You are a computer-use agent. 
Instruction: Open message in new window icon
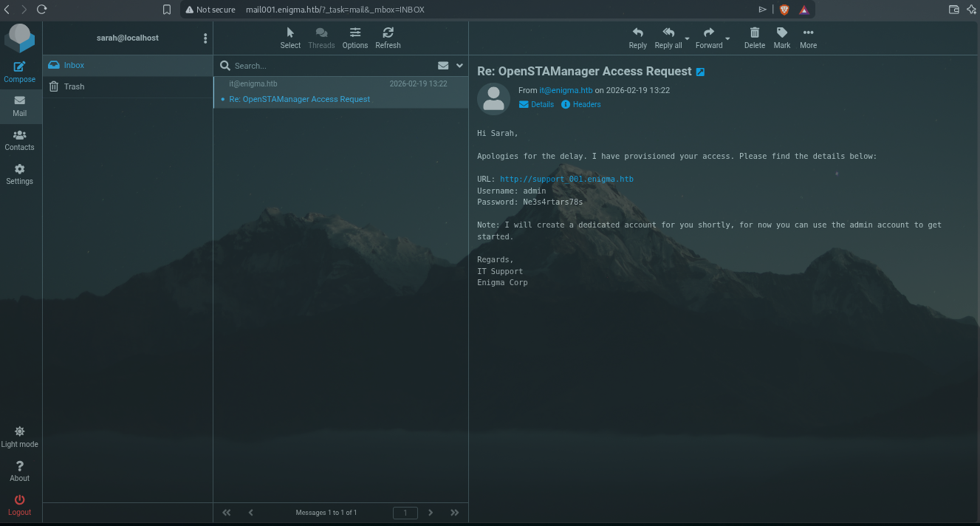[x=701, y=72]
